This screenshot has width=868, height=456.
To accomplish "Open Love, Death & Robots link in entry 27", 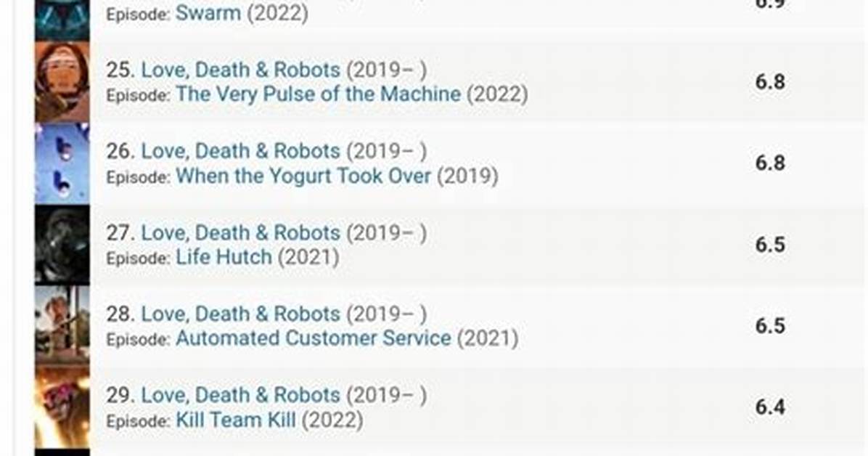I will (241, 232).
